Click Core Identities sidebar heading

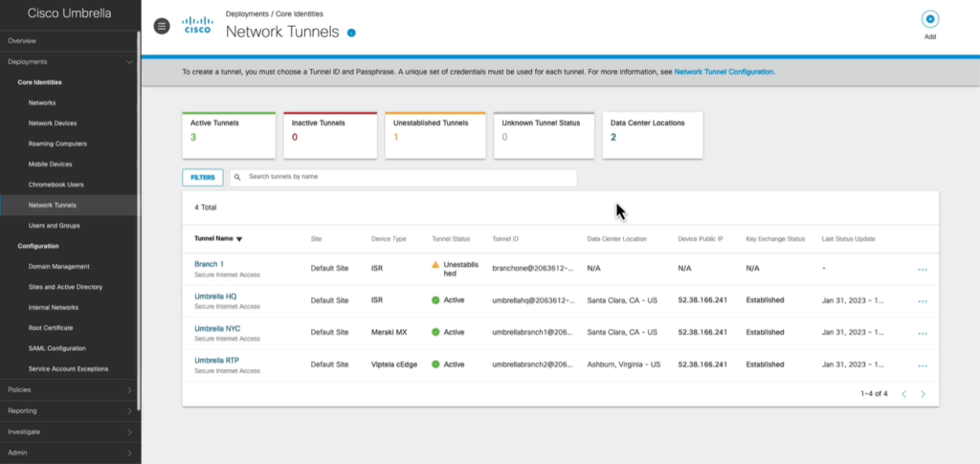[39, 82]
